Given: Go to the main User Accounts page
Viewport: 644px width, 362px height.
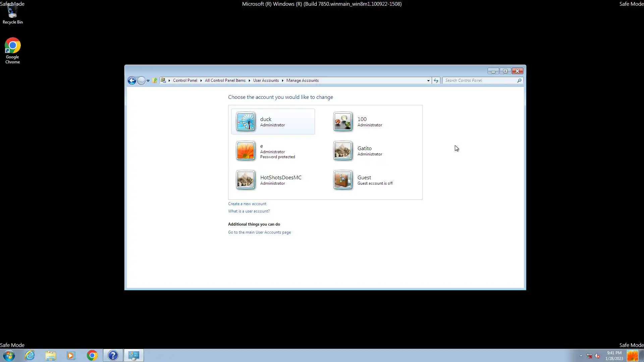Looking at the screenshot, I should (x=259, y=232).
